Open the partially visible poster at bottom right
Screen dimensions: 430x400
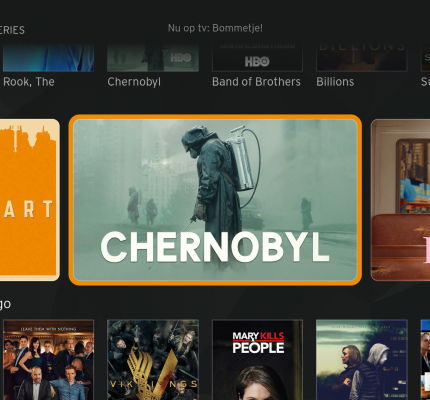(425, 360)
